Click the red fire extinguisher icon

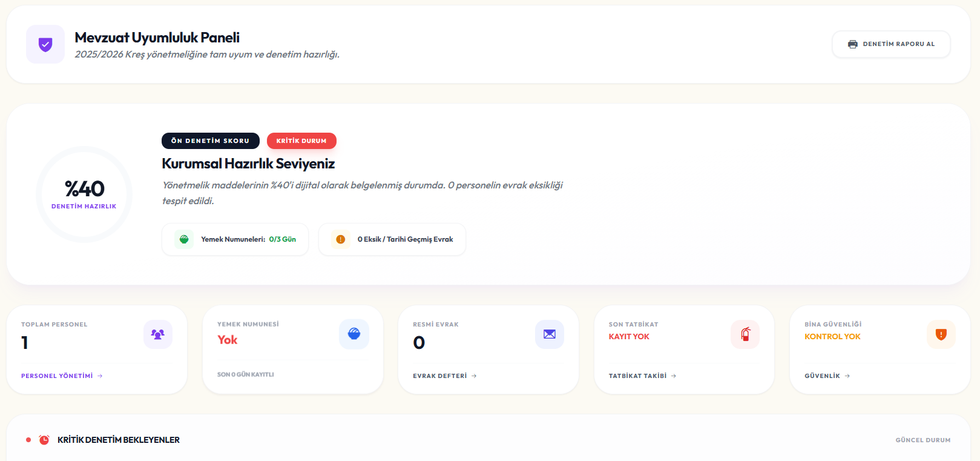tap(745, 334)
